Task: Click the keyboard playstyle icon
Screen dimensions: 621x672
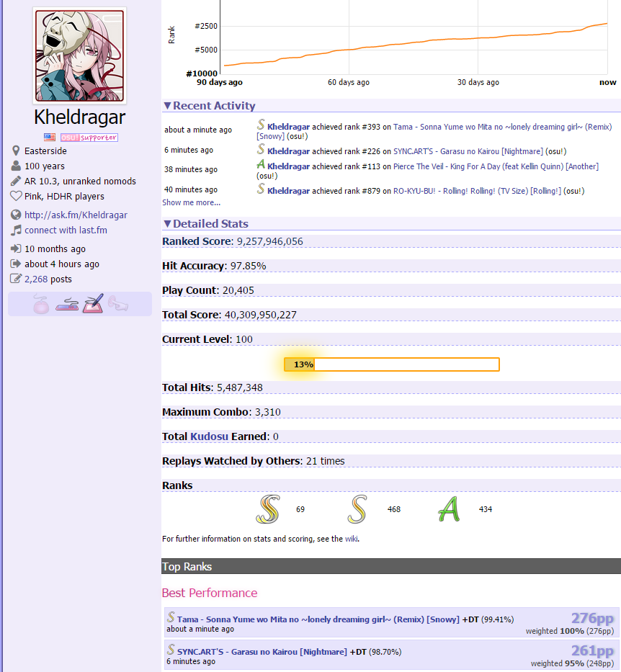Action: click(67, 305)
